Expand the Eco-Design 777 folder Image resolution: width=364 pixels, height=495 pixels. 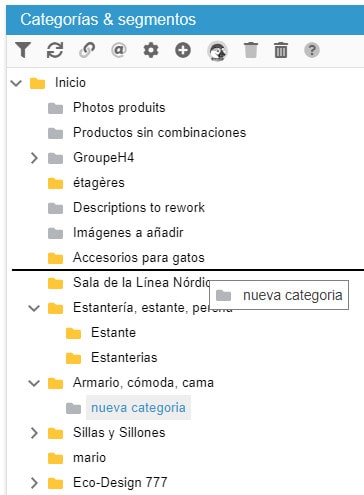[34, 483]
